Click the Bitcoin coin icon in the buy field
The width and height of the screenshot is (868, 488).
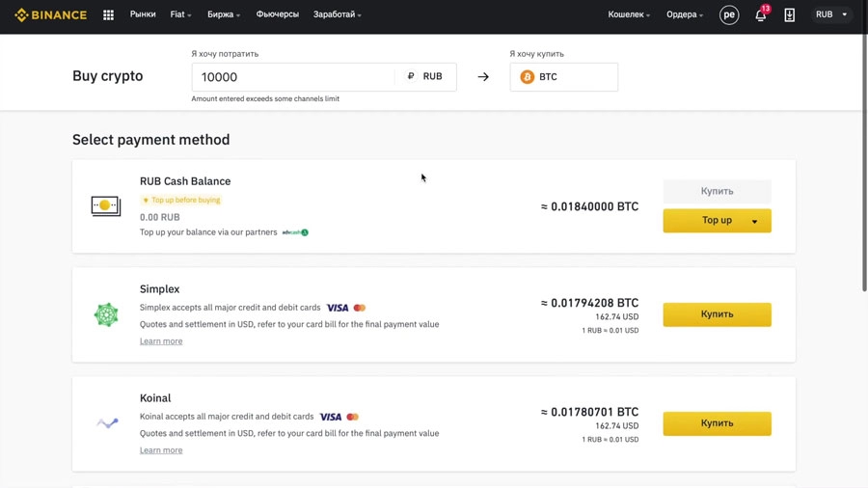point(527,77)
